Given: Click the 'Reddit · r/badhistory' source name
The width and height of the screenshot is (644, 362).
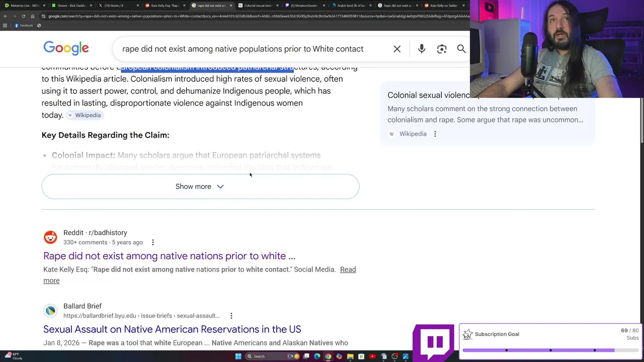Looking at the screenshot, I should point(95,233).
